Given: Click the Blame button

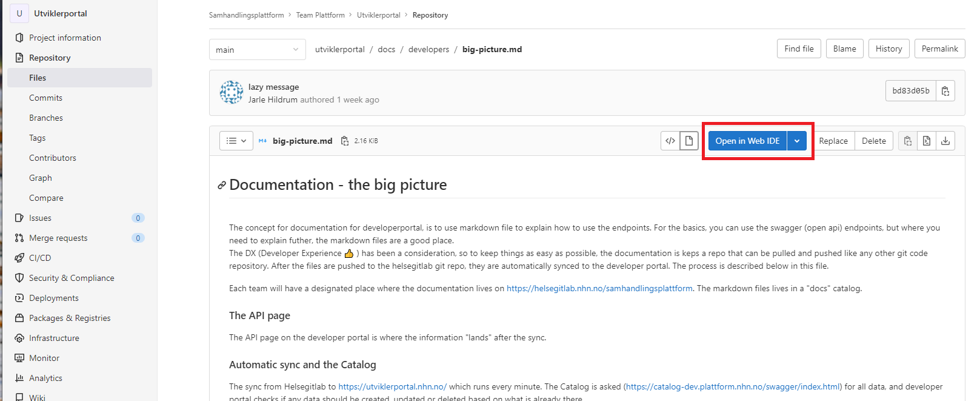Looking at the screenshot, I should pos(845,49).
